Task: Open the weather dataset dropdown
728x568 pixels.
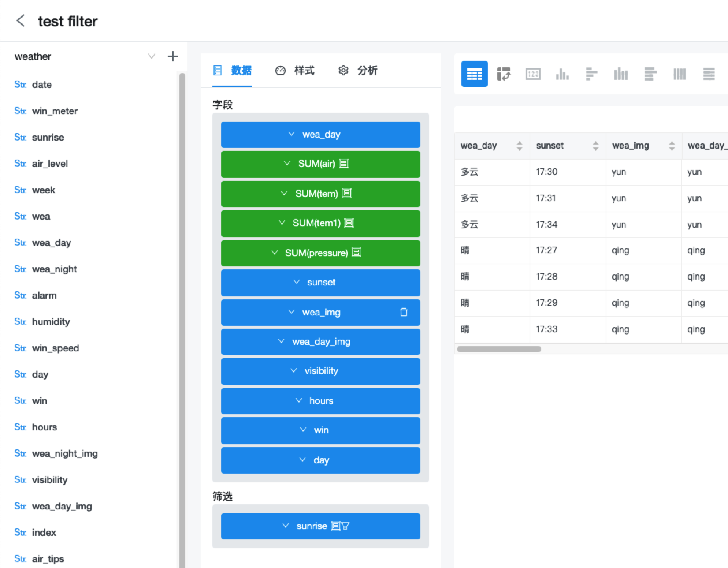Action: pyautogui.click(x=151, y=56)
